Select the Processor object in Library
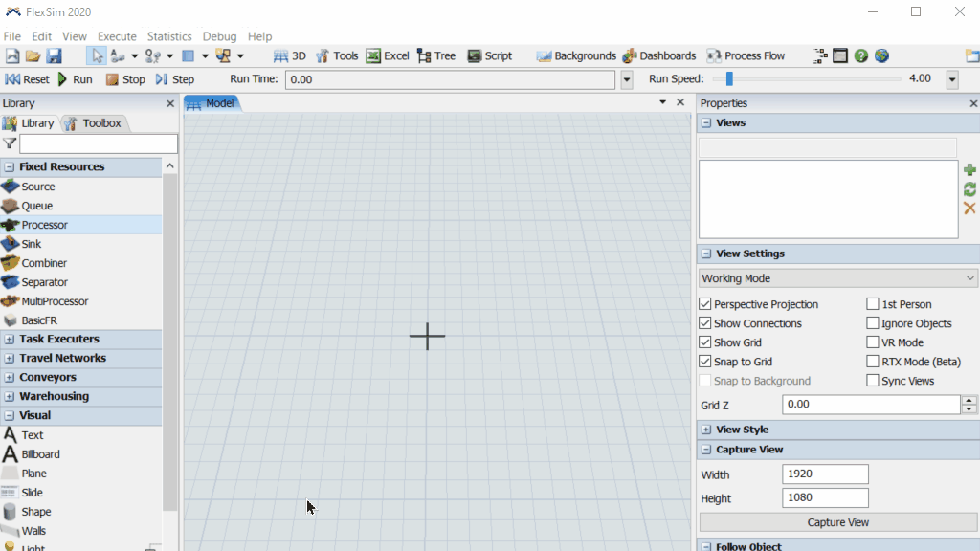This screenshot has width=980, height=551. pyautogui.click(x=44, y=225)
